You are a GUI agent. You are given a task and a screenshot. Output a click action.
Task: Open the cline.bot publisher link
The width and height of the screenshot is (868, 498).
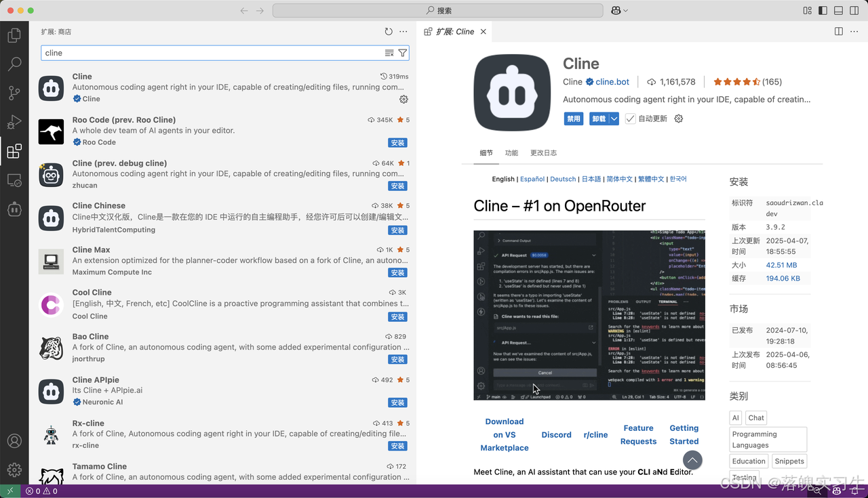(612, 82)
